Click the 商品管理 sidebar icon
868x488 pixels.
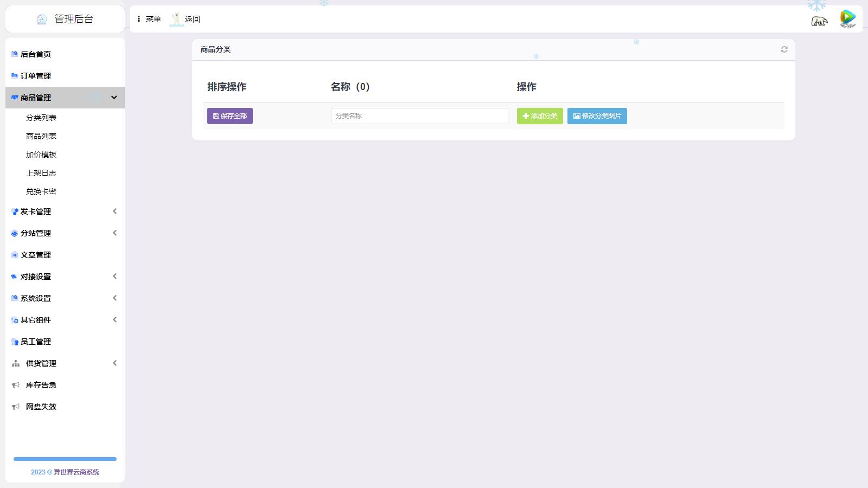15,98
